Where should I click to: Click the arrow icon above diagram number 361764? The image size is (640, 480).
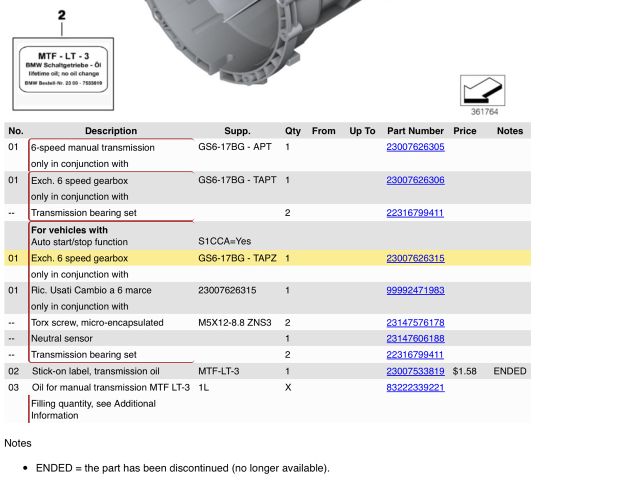coord(483,90)
